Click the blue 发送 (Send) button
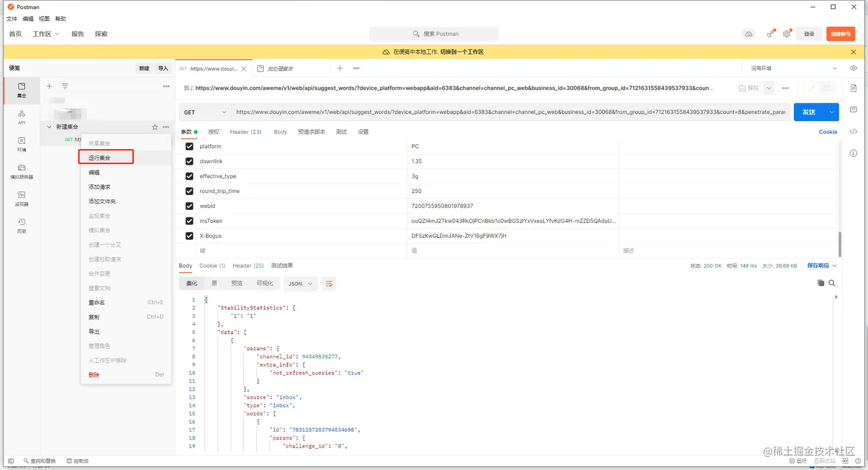This screenshot has height=470, width=868. click(x=809, y=112)
